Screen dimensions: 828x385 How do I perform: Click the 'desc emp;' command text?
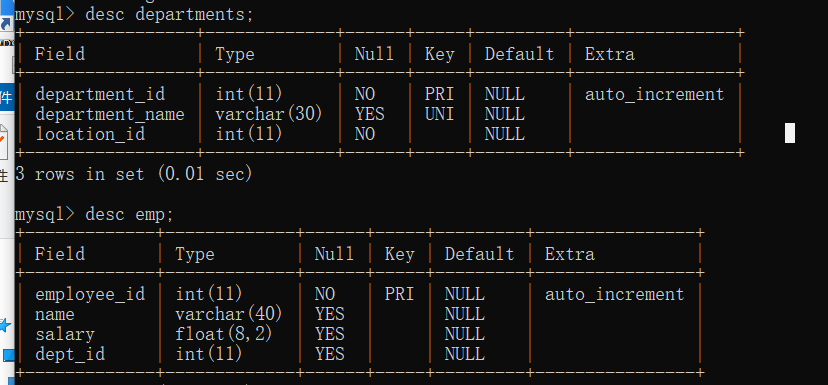click(x=129, y=214)
